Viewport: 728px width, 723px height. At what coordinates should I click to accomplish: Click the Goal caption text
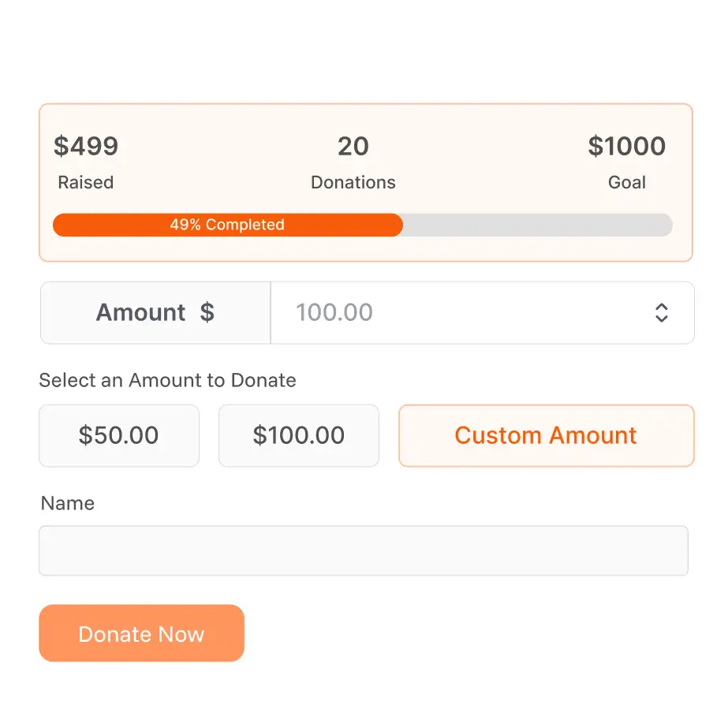[627, 183]
